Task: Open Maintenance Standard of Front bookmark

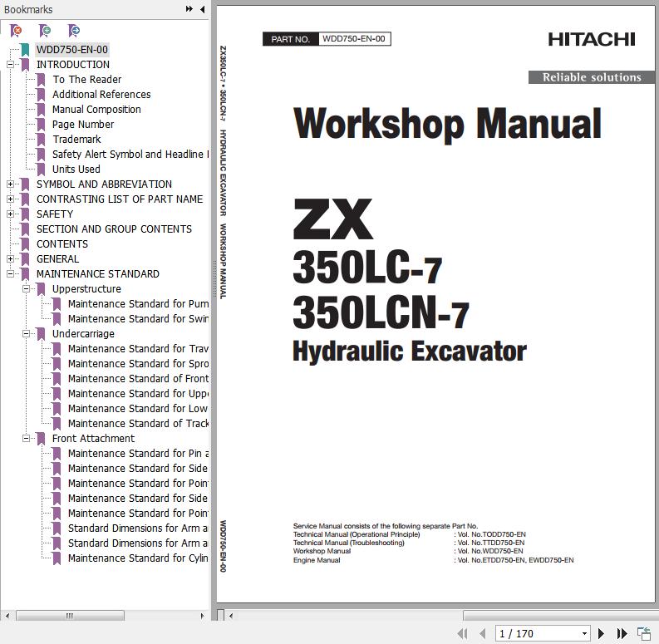Action: pyautogui.click(x=138, y=379)
